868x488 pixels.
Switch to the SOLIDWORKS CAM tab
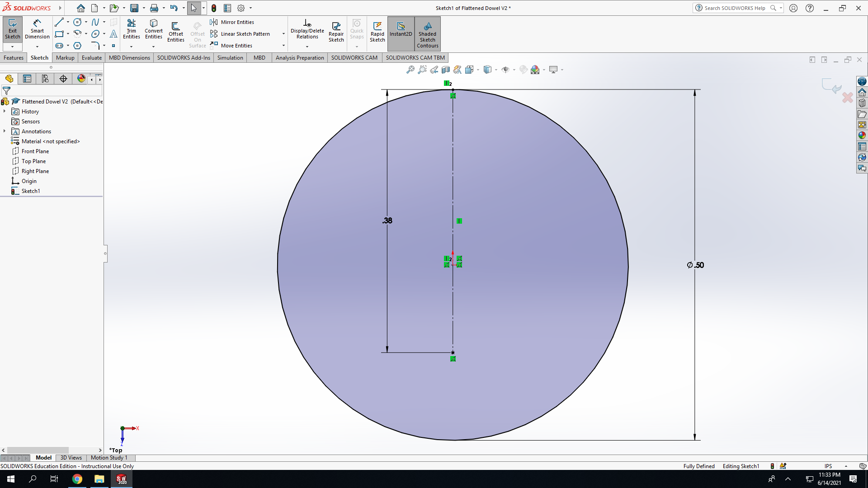pos(354,58)
